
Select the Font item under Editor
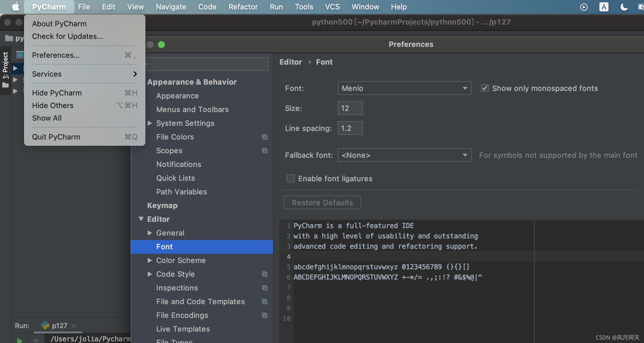coord(202,247)
